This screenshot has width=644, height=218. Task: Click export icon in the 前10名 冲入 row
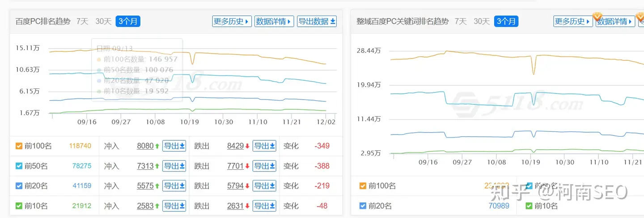(174, 206)
